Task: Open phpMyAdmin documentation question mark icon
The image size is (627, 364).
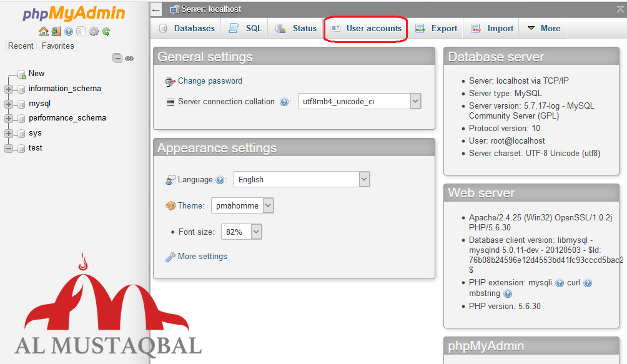Action: point(69,31)
